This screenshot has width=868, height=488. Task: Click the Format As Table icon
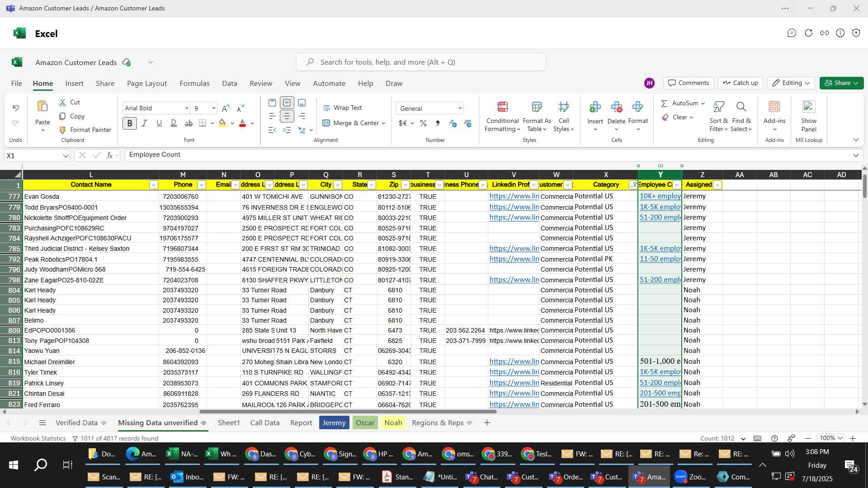537,107
